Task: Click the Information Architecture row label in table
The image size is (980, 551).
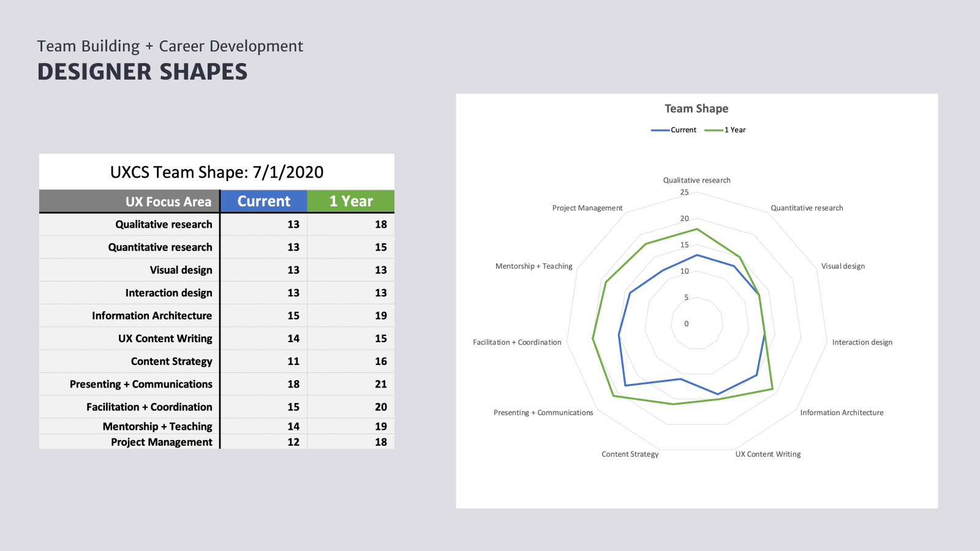Action: (152, 316)
